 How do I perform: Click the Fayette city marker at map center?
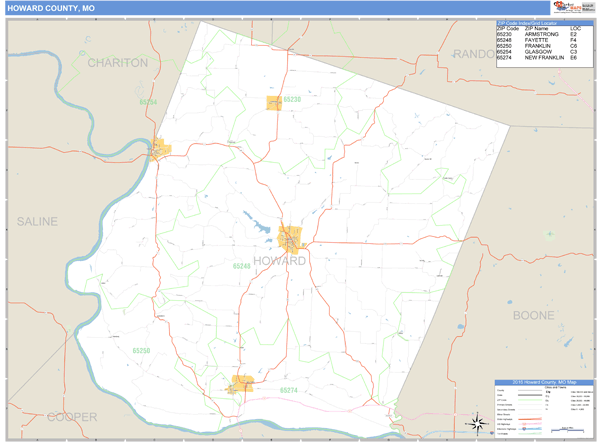tap(292, 239)
